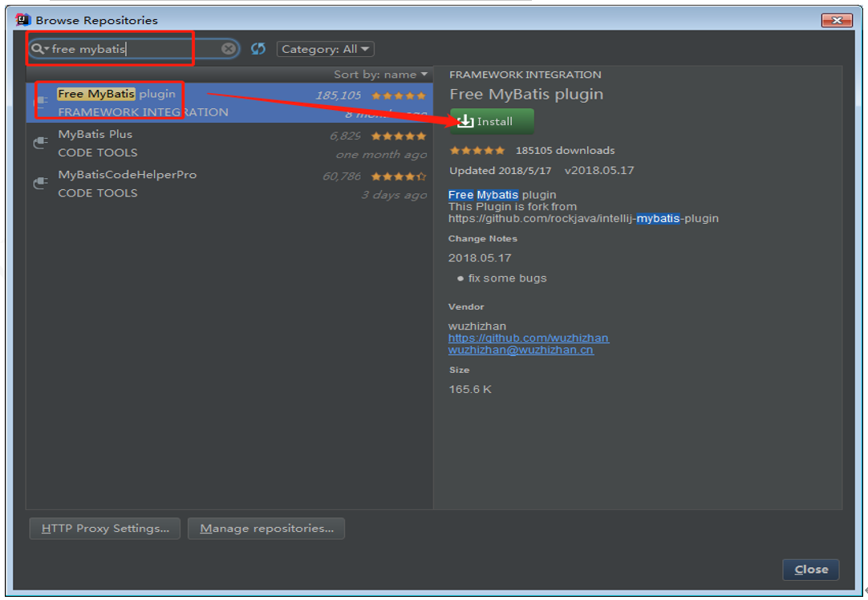Screen dimensions: 868x600
Task: Click the version v2018.05.17 text
Action: [599, 171]
